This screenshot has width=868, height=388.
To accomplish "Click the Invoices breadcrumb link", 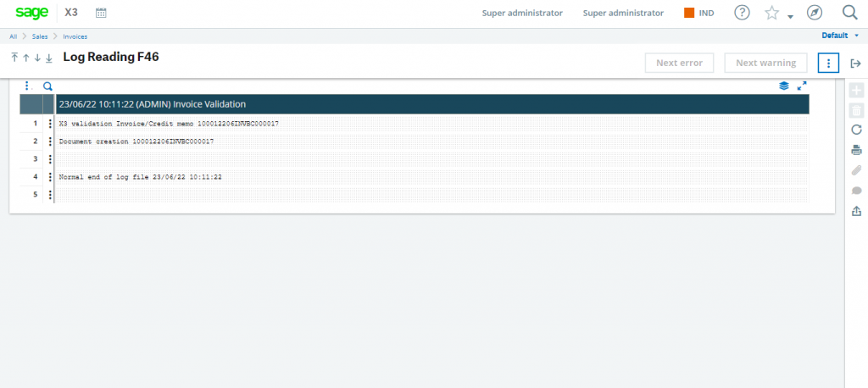I will (75, 36).
